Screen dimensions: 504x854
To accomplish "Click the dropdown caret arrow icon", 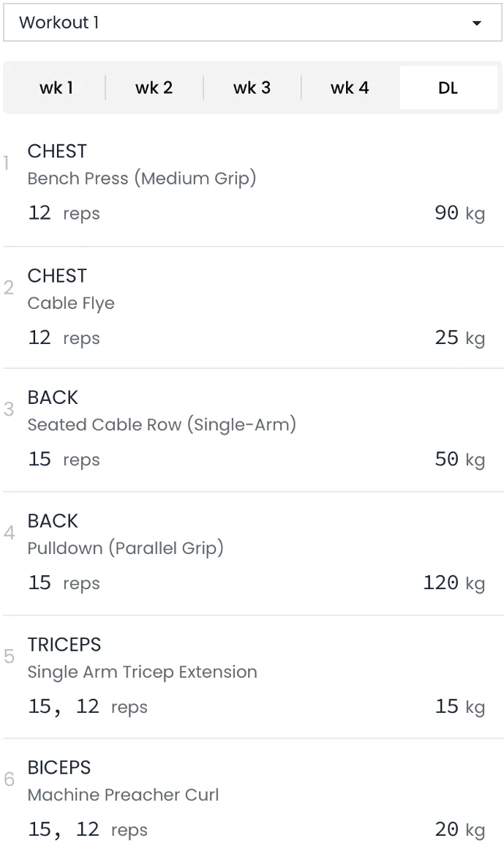I will pyautogui.click(x=477, y=23).
